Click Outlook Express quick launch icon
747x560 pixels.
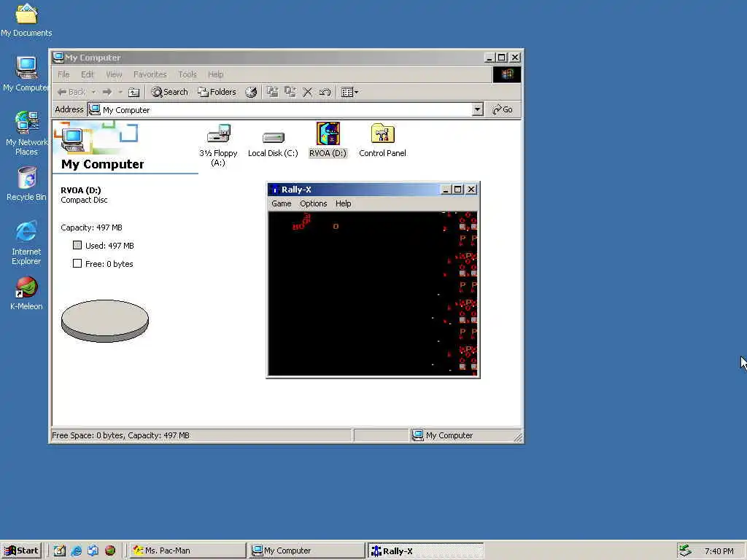[x=93, y=551]
